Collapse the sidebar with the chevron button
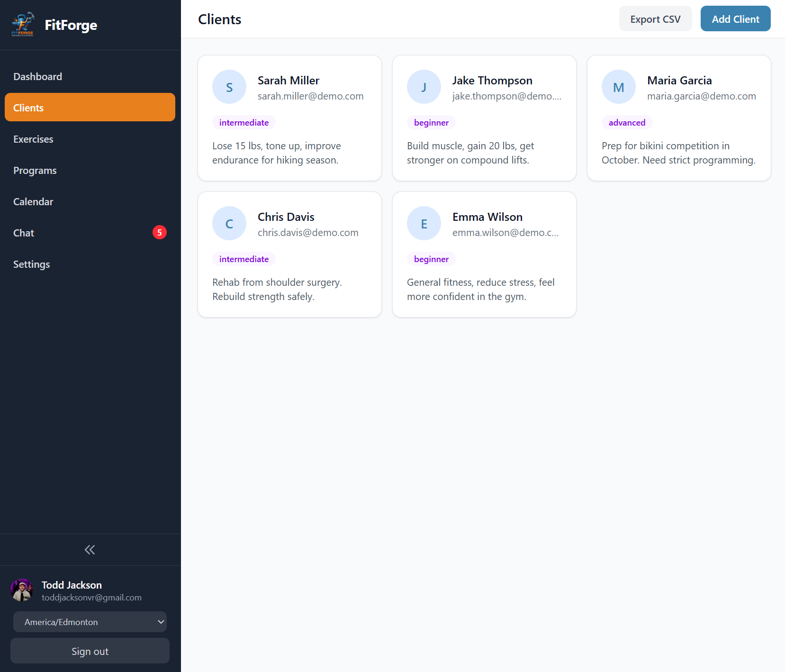 click(90, 550)
